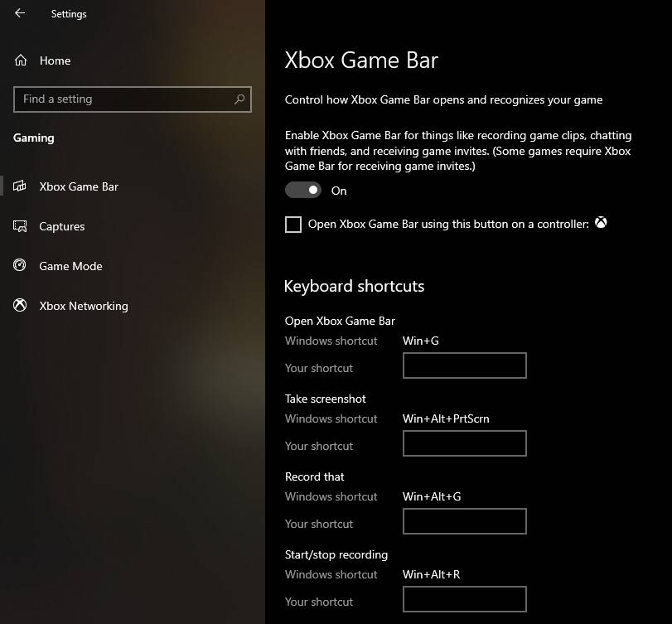Screen dimensions: 672x624
Task: Go to Game Mode settings page
Action: point(70,266)
